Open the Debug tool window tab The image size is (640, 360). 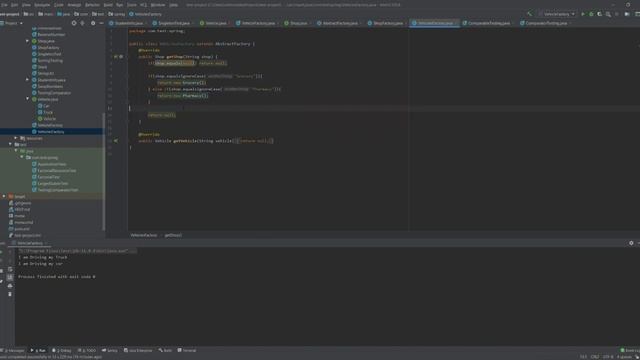point(62,350)
